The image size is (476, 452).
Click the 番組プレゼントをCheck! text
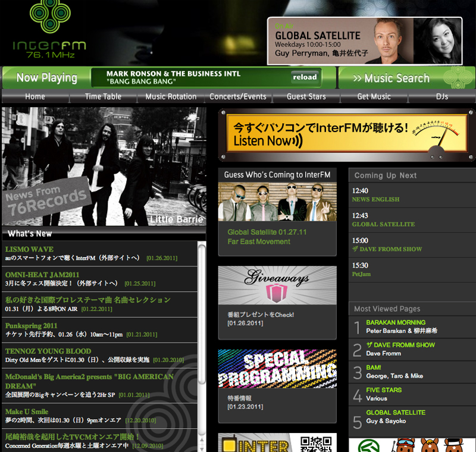click(261, 315)
